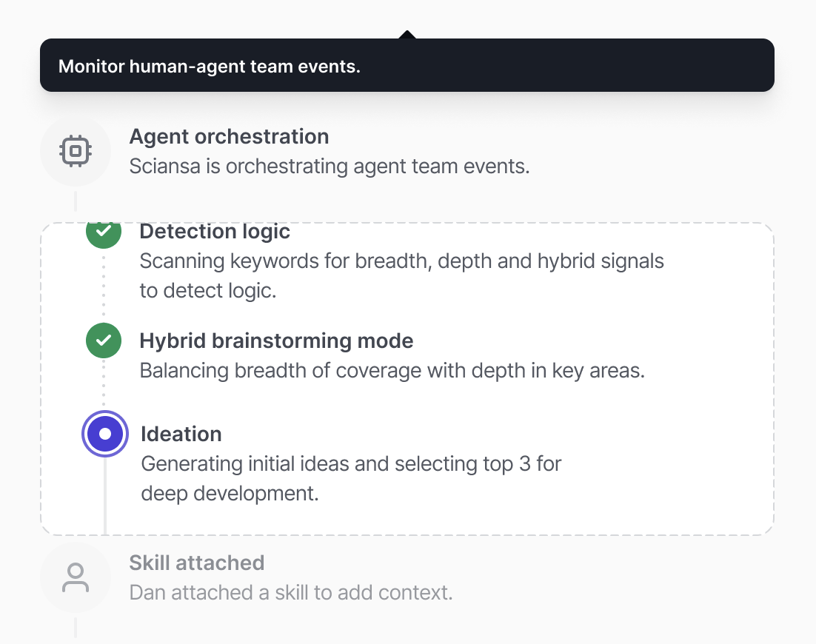Select the Hybrid brainstorming mode step heading
This screenshot has height=644, width=816.
click(276, 341)
